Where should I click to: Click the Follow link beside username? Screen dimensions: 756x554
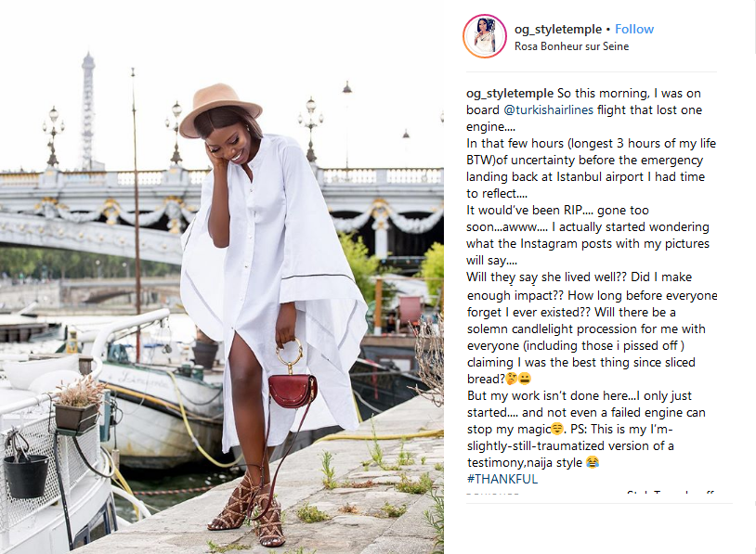(x=634, y=29)
